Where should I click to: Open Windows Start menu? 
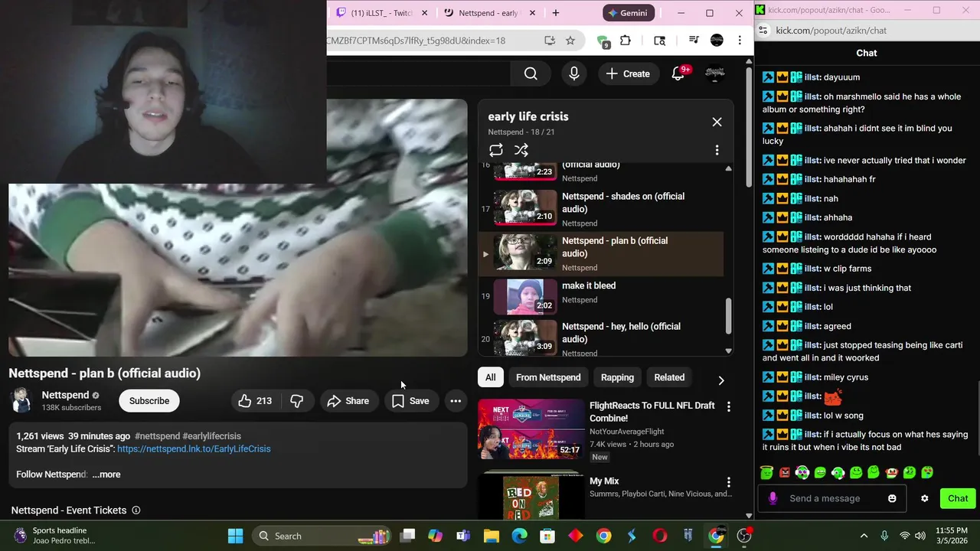[x=235, y=536]
